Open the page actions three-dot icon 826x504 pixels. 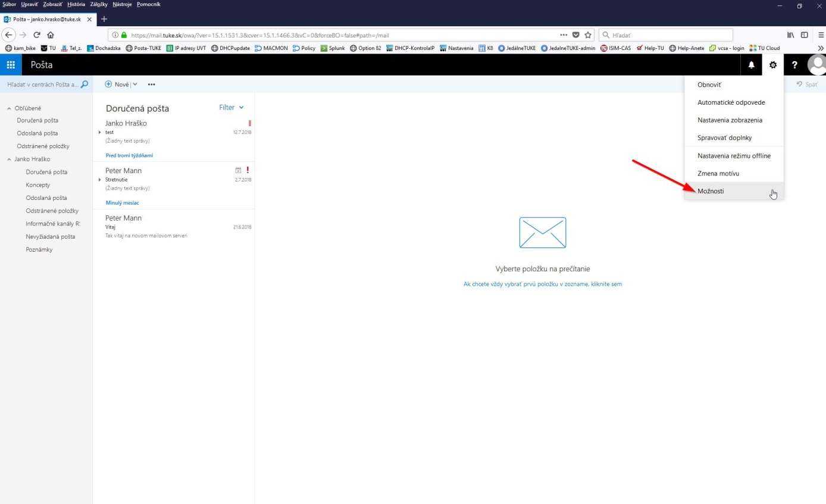click(564, 35)
